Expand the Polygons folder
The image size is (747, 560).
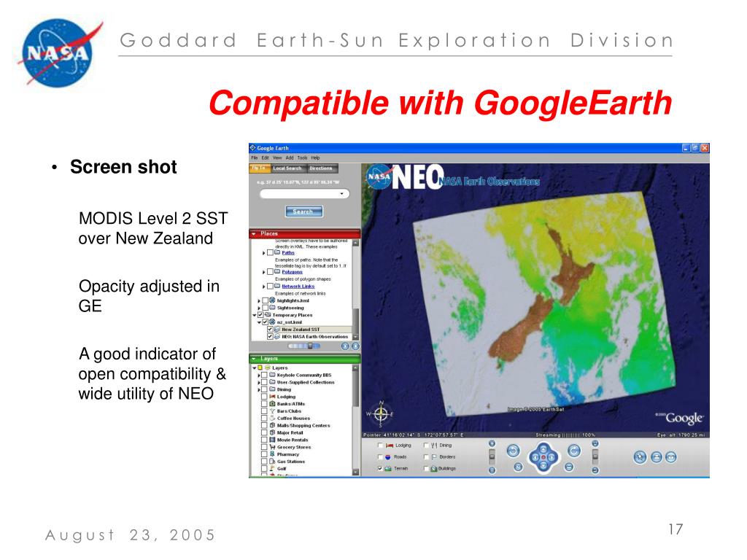click(263, 272)
